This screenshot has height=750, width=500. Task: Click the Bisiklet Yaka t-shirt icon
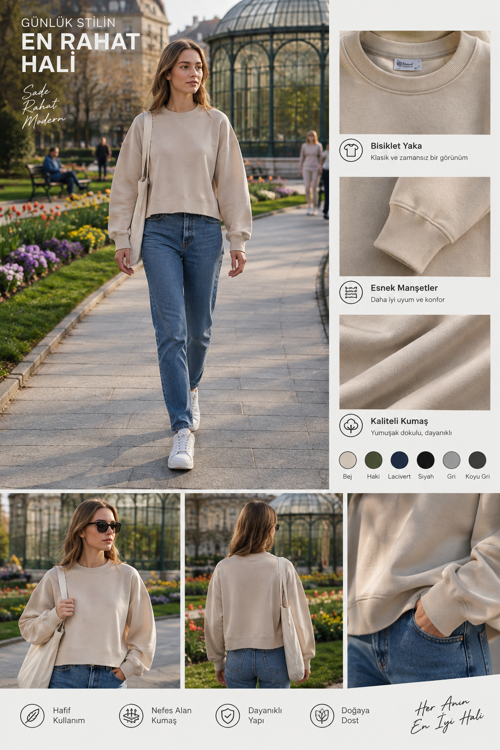coord(351,150)
